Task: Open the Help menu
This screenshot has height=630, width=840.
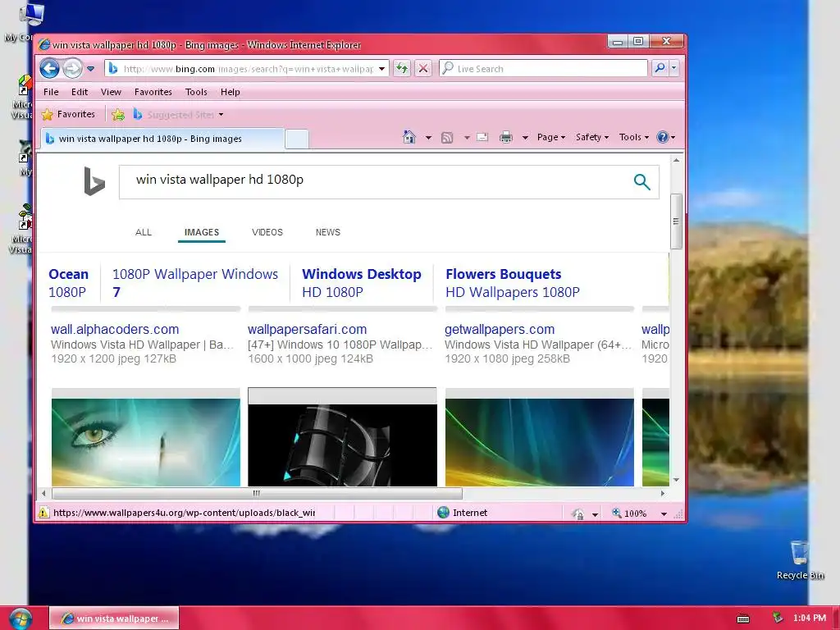Action: coord(231,92)
